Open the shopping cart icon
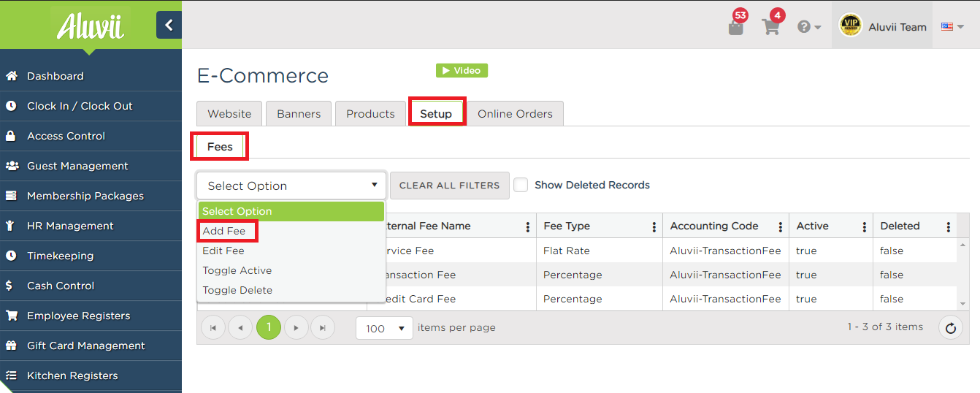Image resolution: width=980 pixels, height=393 pixels. (x=770, y=27)
